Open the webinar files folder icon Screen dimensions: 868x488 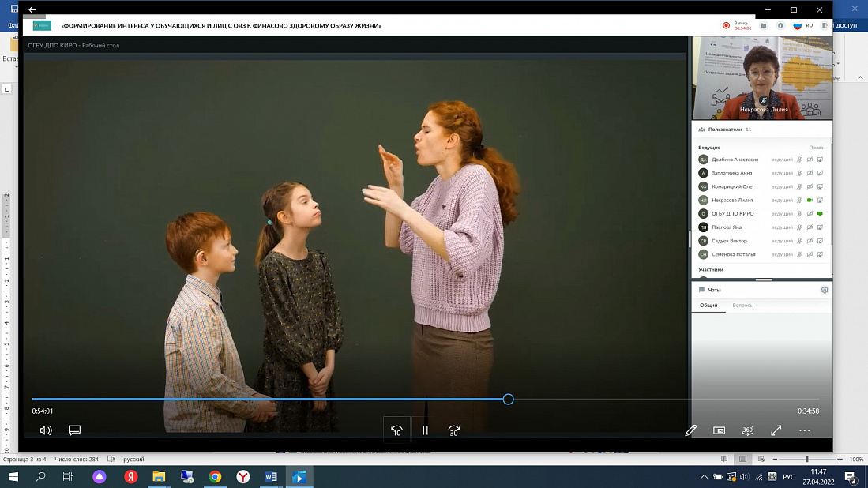[x=764, y=25]
